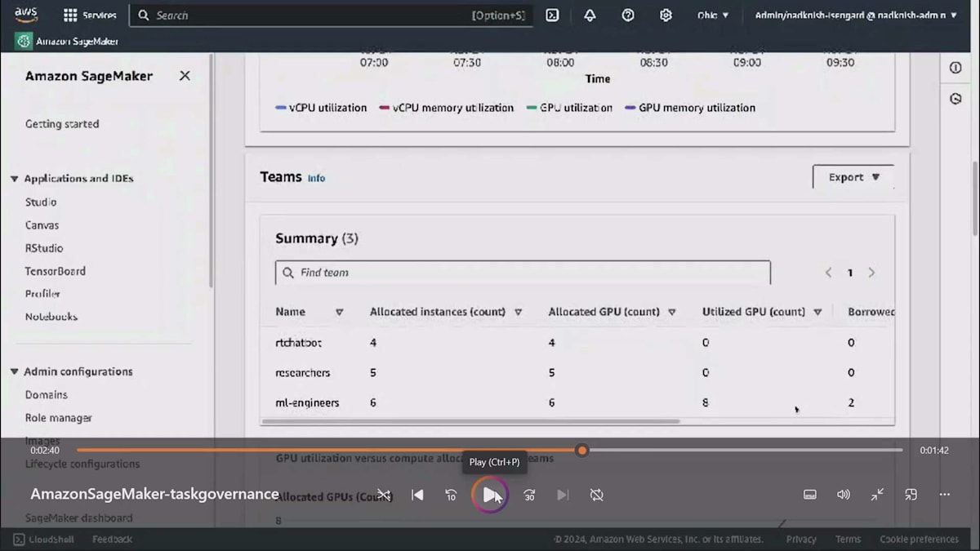Screen dimensions: 980x551
Task: Open the notifications bell
Action: pyautogui.click(x=590, y=16)
